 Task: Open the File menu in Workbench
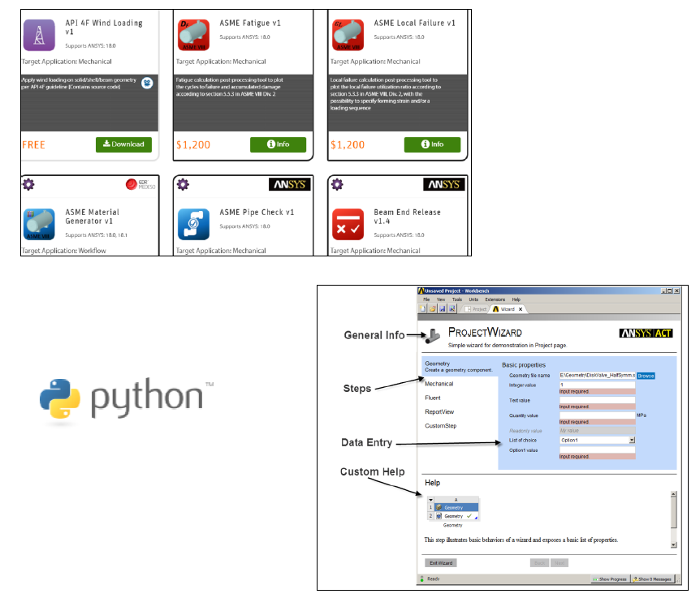[x=426, y=299]
